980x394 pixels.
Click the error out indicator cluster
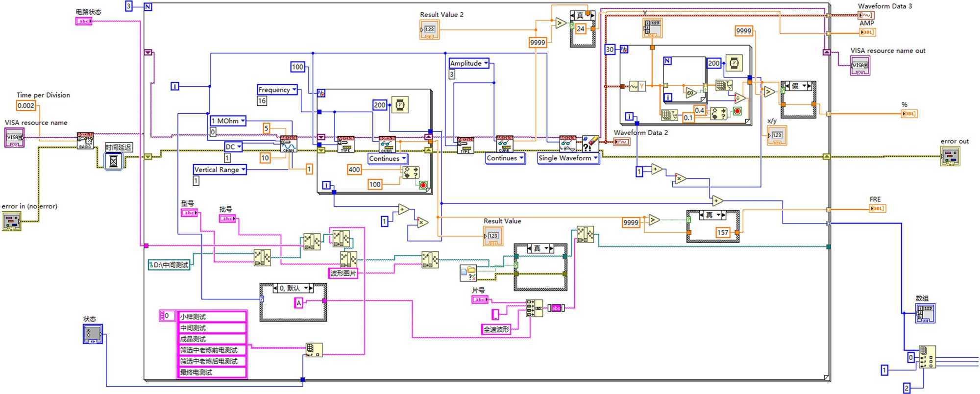(x=950, y=156)
